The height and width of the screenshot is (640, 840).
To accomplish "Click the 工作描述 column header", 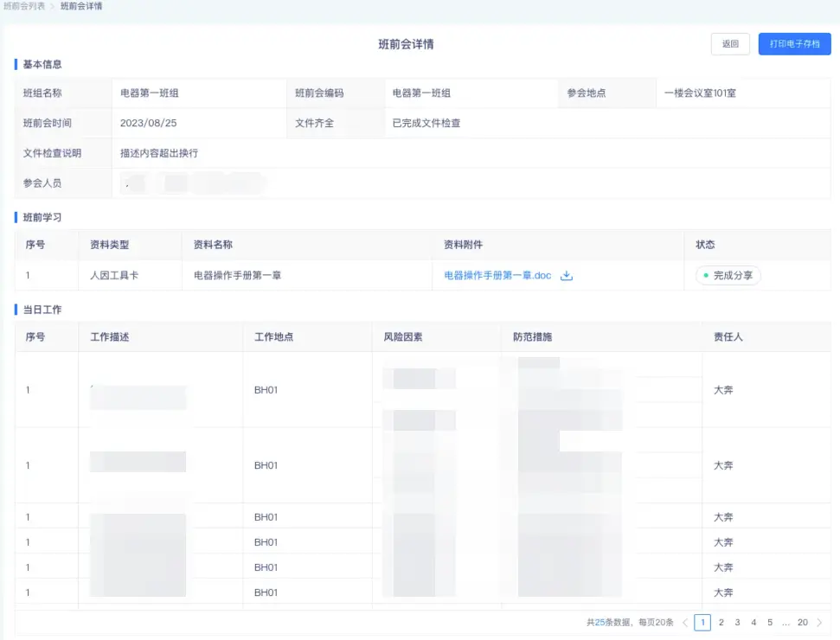I will 109,337.
